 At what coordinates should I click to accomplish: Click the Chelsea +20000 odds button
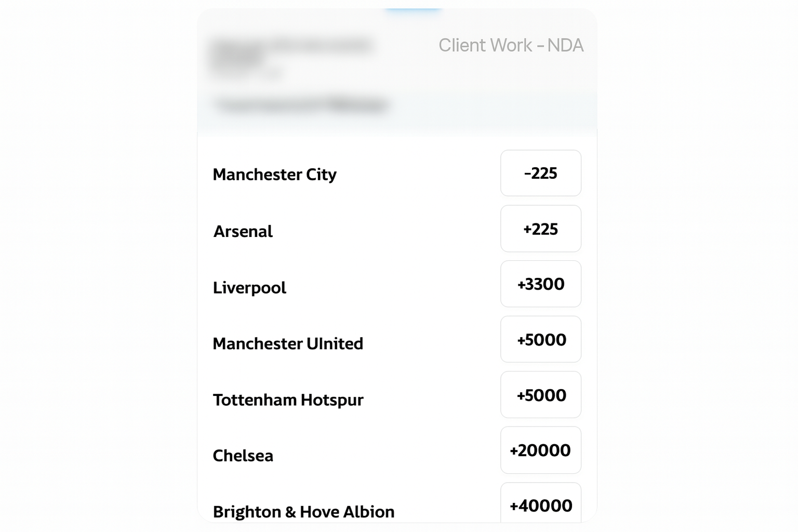[x=540, y=450]
